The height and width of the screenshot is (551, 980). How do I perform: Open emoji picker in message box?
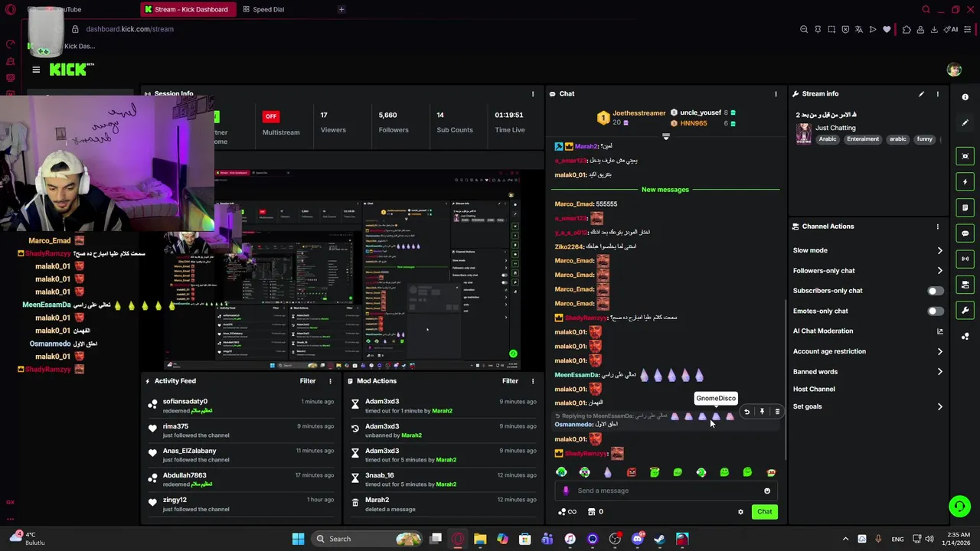point(767,491)
